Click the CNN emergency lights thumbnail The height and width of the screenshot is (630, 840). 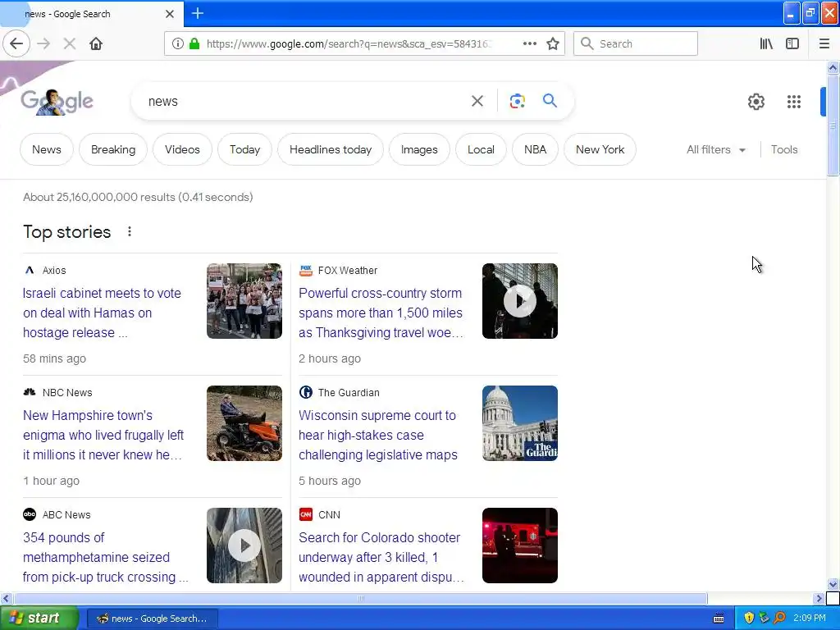click(519, 546)
